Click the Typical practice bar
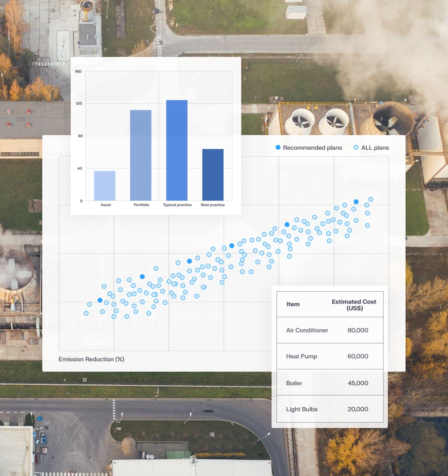 tap(177, 150)
